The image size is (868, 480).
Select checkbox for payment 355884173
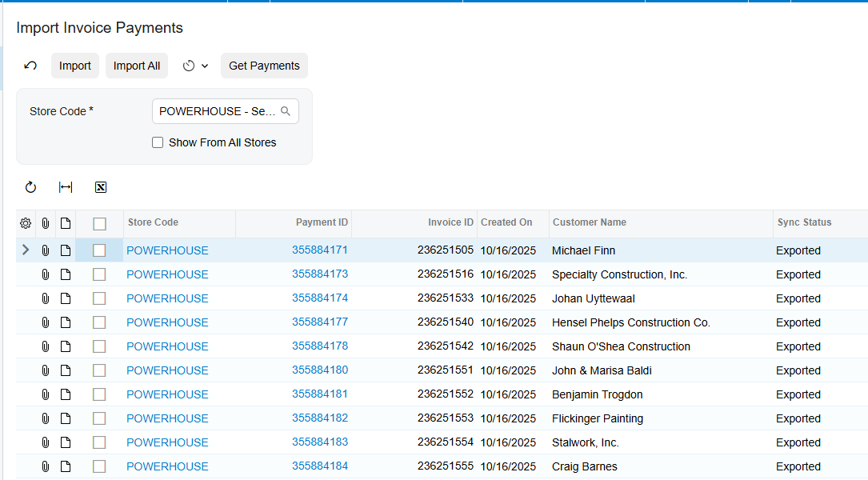[x=99, y=274]
